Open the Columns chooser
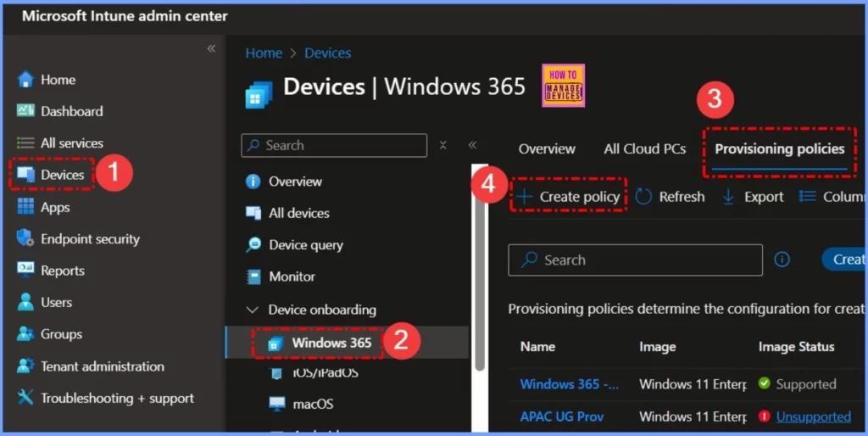This screenshot has height=436, width=868. click(x=832, y=197)
